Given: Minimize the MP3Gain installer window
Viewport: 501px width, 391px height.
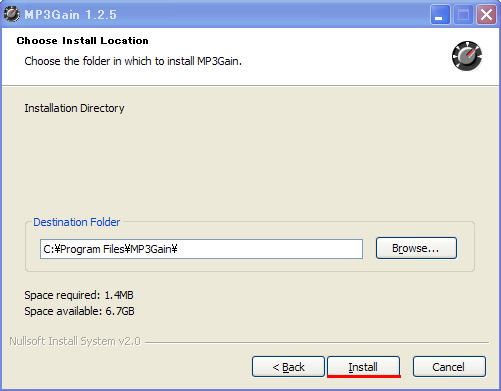Looking at the screenshot, I should [x=440, y=15].
